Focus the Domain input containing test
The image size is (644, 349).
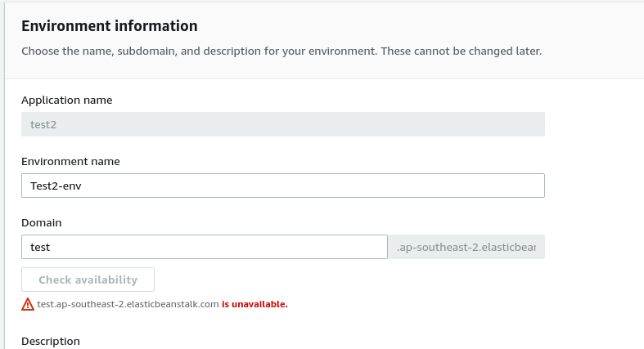pyautogui.click(x=205, y=247)
